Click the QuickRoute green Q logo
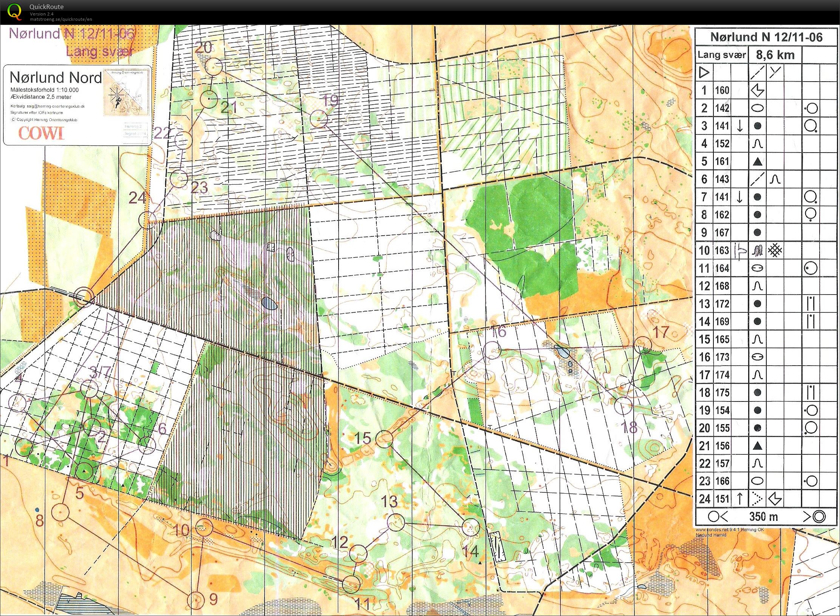Screen dimensions: 840x616 (15, 11)
